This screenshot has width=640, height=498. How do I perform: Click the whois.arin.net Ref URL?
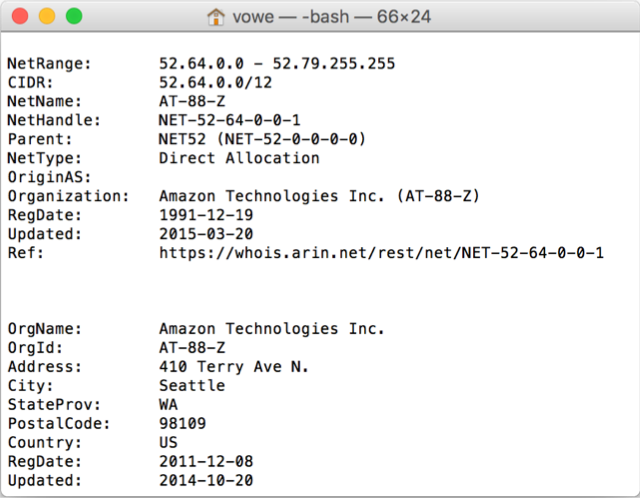pos(381,253)
